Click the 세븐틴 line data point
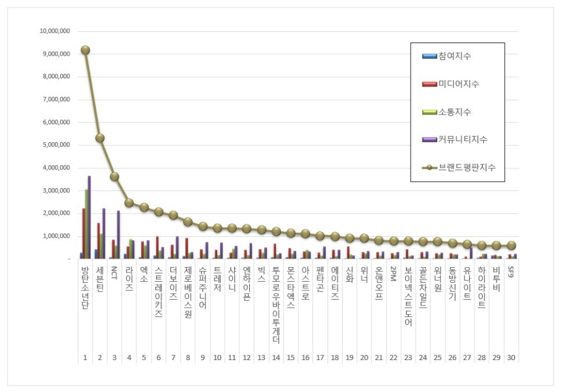 [x=100, y=138]
